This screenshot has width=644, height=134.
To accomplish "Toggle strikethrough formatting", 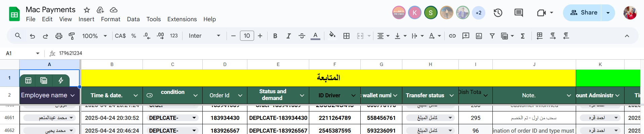I will [x=302, y=36].
